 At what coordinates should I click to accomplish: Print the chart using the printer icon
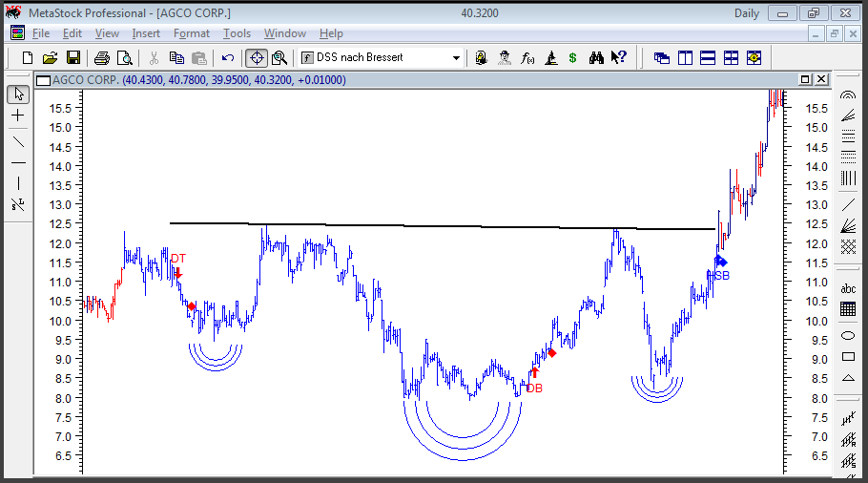click(102, 57)
